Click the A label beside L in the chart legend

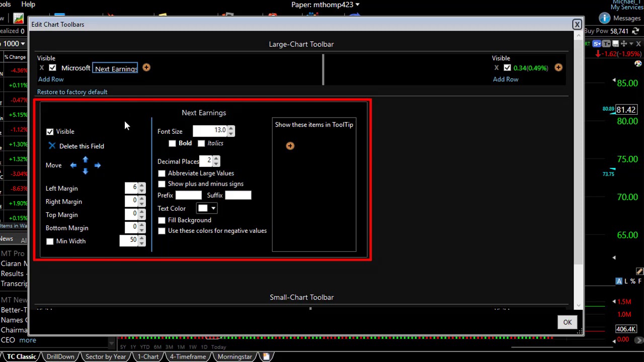pos(619,281)
